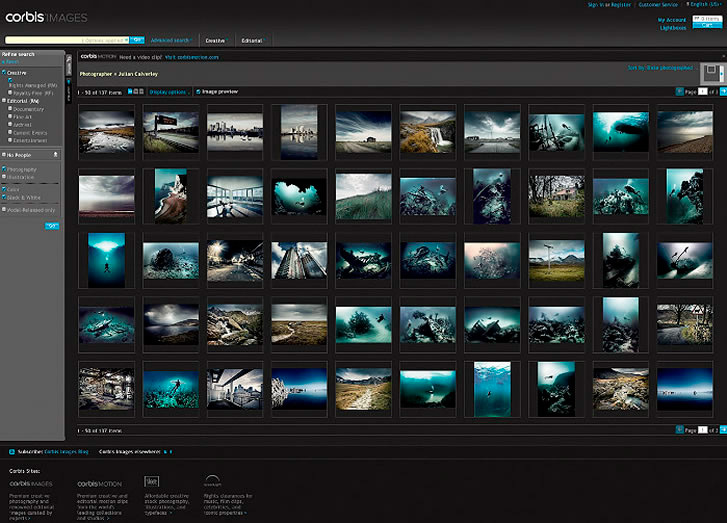Open the Corbis Images Blog link

pos(66,452)
